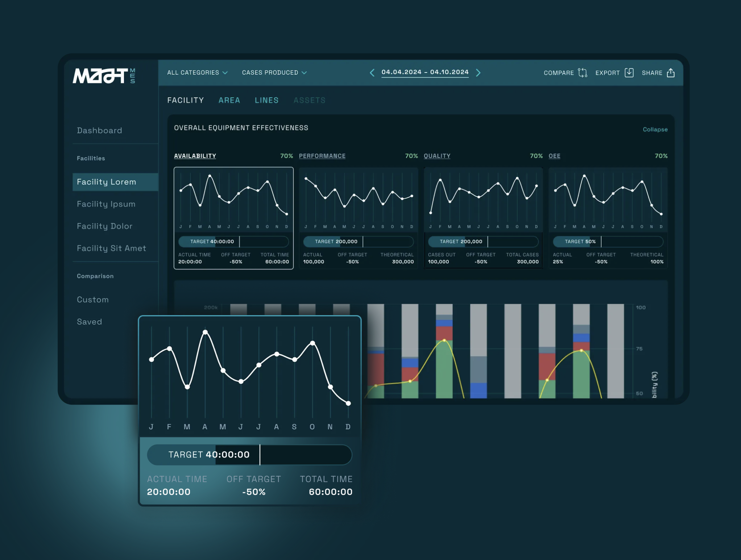Open the All Categories dropdown
This screenshot has width=741, height=560.
point(197,73)
